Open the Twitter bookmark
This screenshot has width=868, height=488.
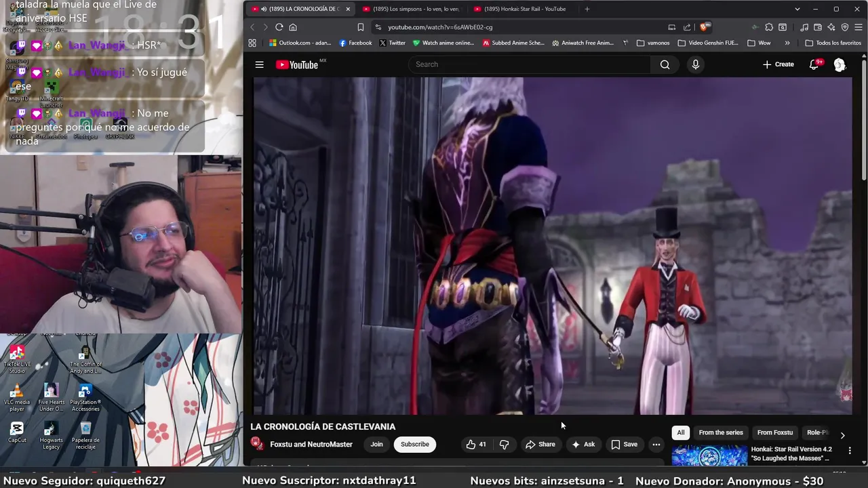click(392, 43)
